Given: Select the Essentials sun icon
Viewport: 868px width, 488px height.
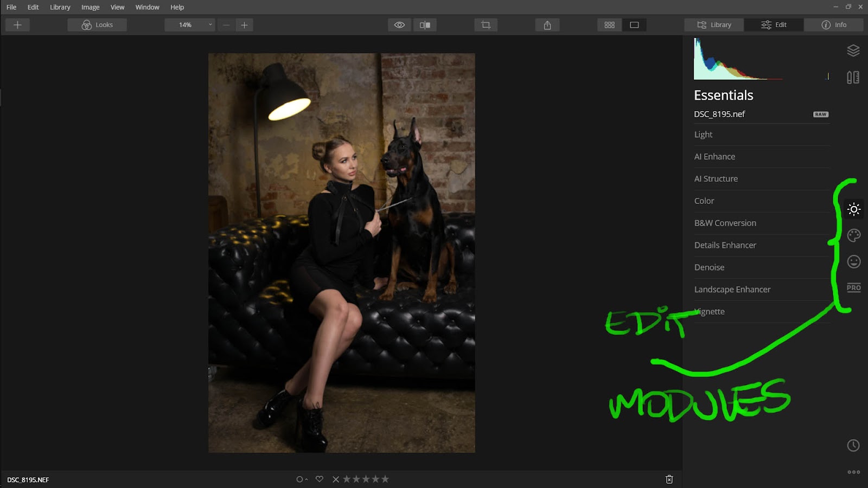Looking at the screenshot, I should 854,209.
